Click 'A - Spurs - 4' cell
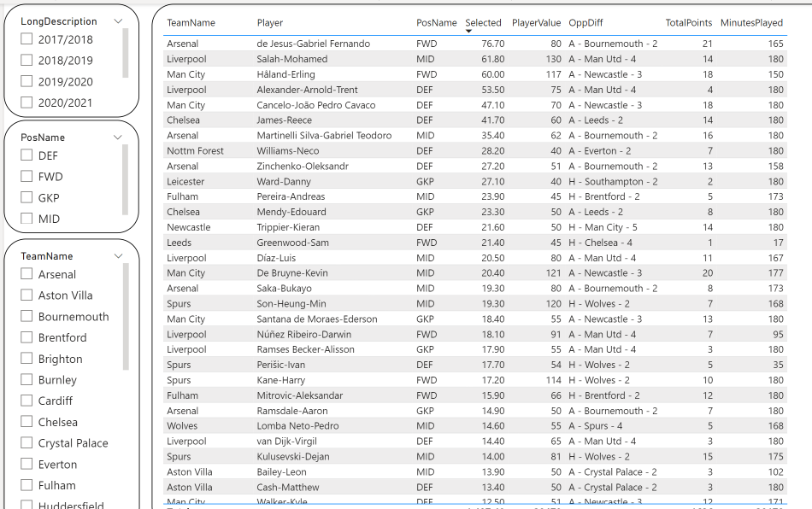The height and width of the screenshot is (509, 812). point(596,425)
